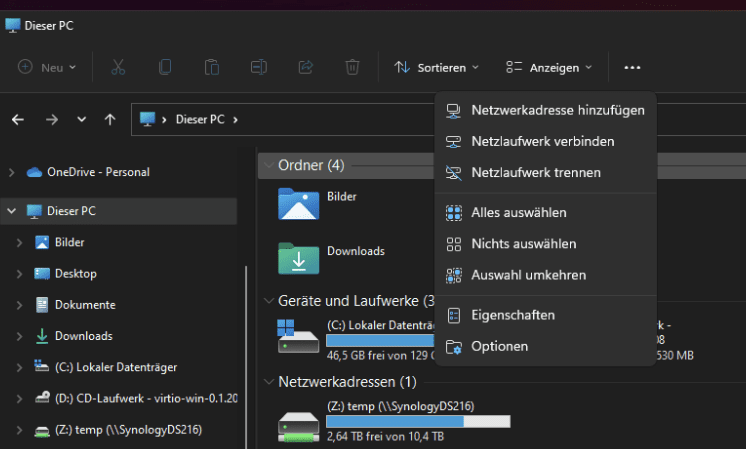Viewport: 746px width, 449px height.
Task: Select the Z: network drive icon in main pane
Action: (298, 426)
